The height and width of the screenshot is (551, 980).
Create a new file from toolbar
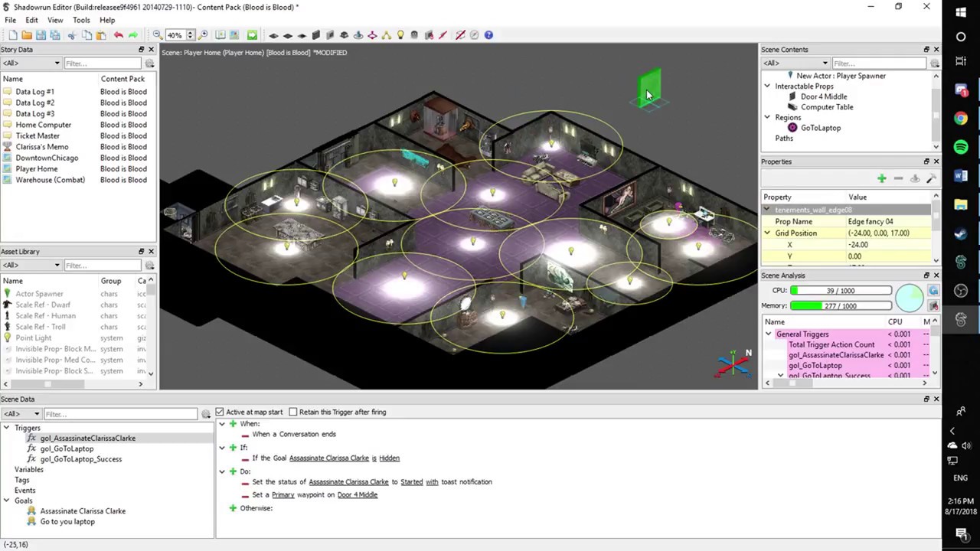[13, 35]
